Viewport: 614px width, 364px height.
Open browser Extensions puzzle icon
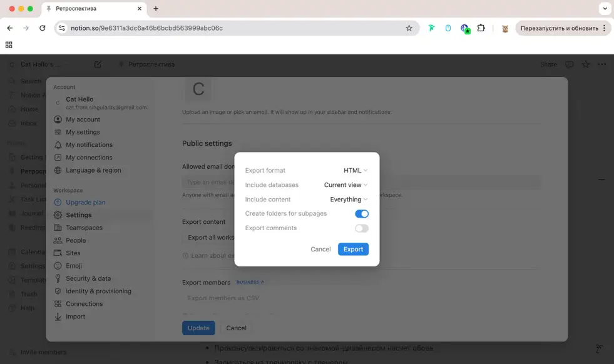(x=481, y=28)
